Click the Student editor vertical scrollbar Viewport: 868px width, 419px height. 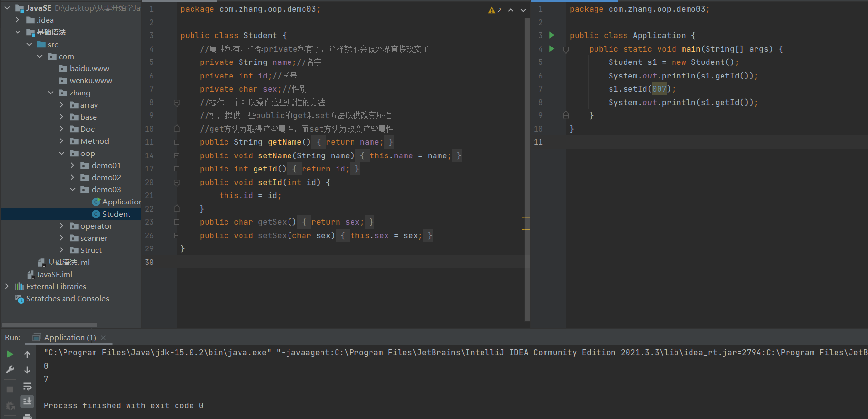pos(527,170)
